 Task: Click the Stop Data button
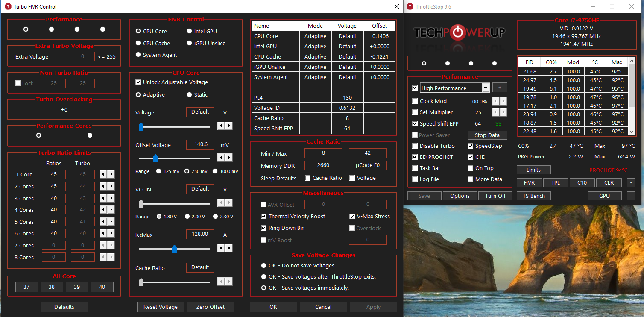click(x=487, y=135)
